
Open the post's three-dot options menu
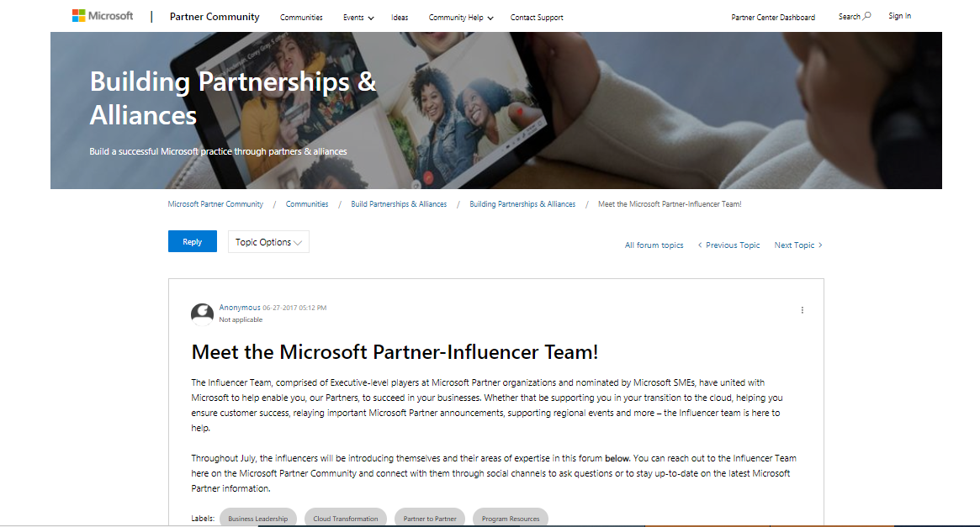click(802, 310)
